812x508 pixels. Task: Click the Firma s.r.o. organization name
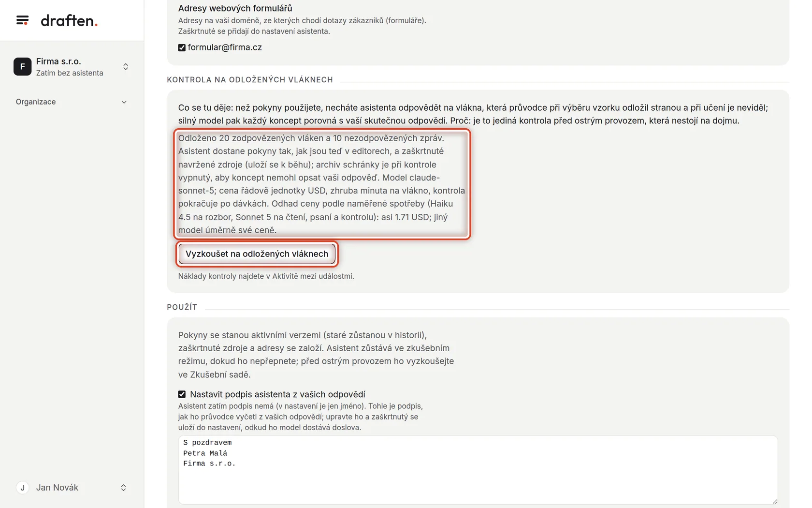pyautogui.click(x=58, y=61)
